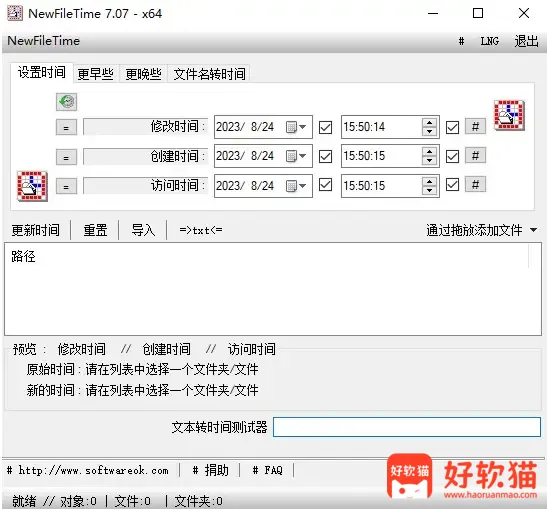Click the # menu in the header bar
Image resolution: width=547 pixels, height=509 pixels.
point(461,42)
